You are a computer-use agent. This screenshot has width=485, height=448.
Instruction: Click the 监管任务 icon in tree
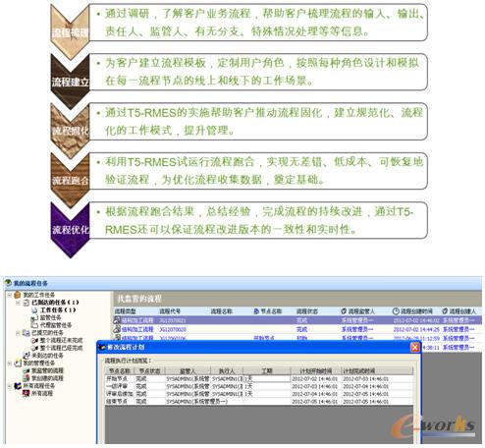pos(34,317)
